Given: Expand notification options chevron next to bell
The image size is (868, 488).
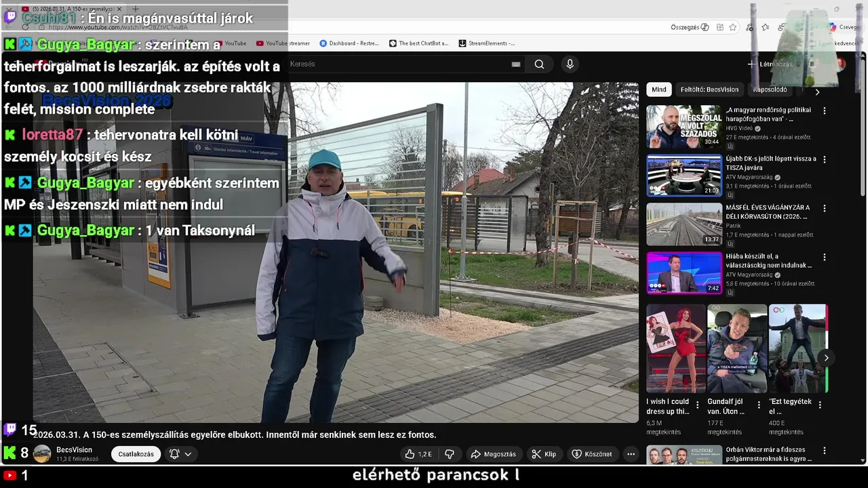Looking at the screenshot, I should [x=188, y=454].
